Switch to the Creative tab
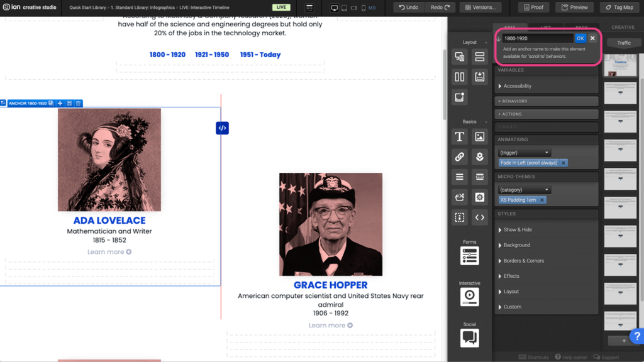Viewport: 644px width, 362px height. click(623, 27)
